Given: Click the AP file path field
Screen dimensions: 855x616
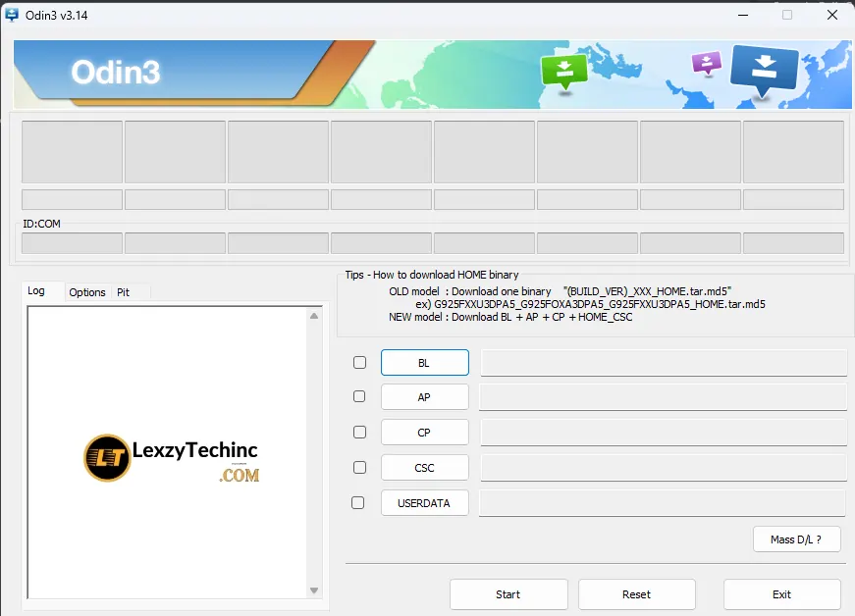Looking at the screenshot, I should (663, 397).
